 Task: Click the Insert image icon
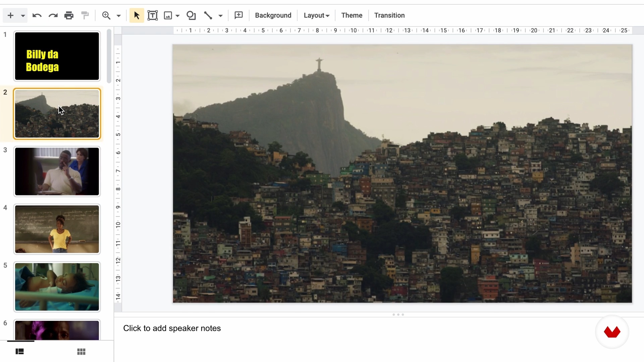[168, 15]
